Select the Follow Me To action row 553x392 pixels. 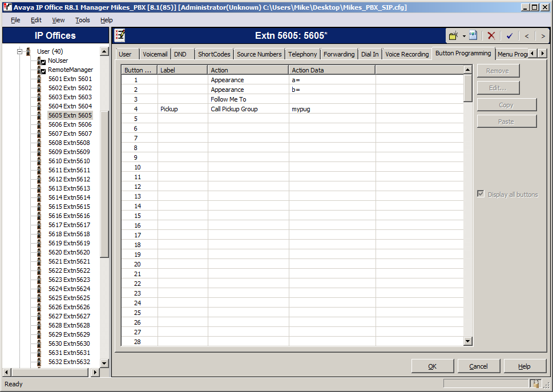pos(292,99)
